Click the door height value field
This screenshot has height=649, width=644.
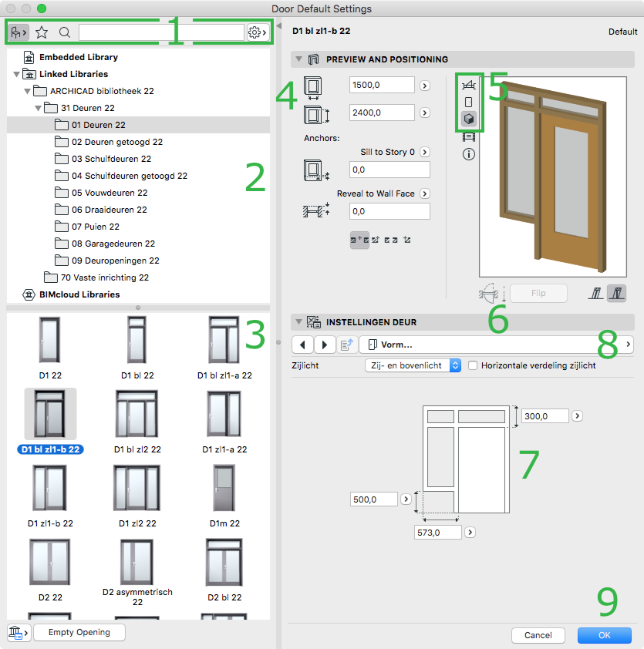382,113
